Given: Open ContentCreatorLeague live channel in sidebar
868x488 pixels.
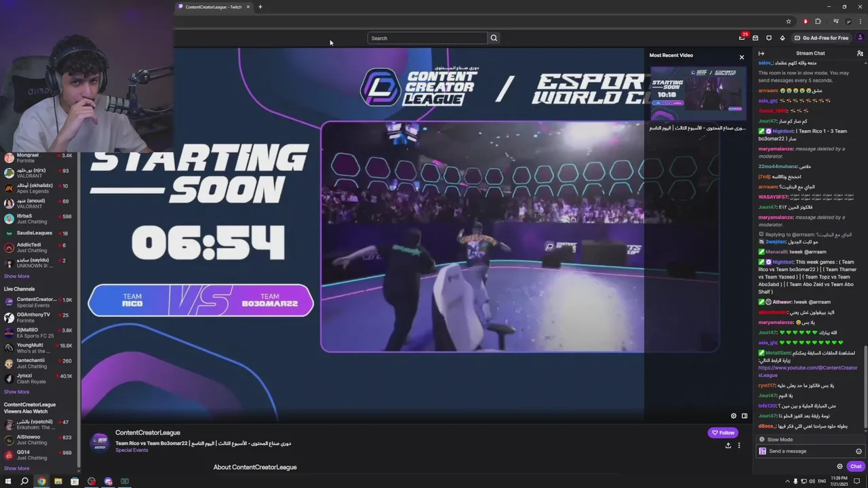Looking at the screenshot, I should pos(40,302).
